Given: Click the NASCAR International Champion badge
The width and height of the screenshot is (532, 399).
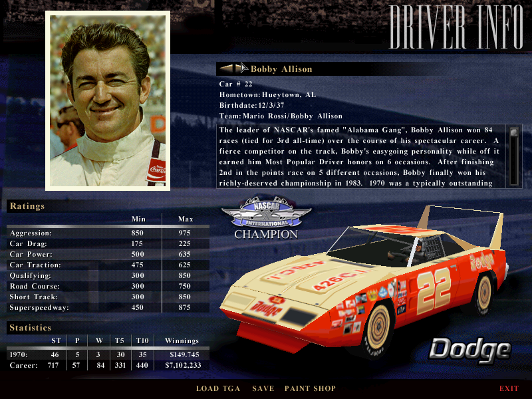Looking at the screenshot, I should click(265, 218).
